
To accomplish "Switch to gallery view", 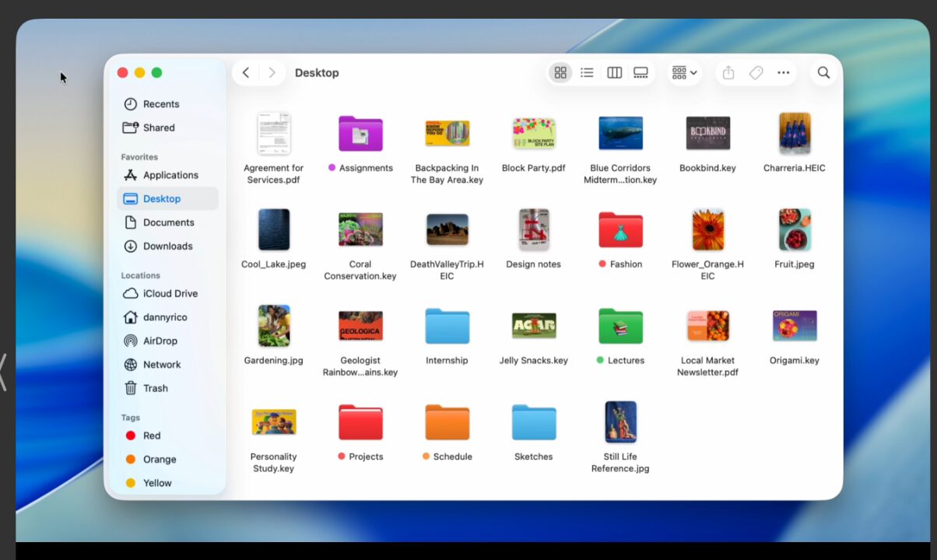I will [x=640, y=72].
